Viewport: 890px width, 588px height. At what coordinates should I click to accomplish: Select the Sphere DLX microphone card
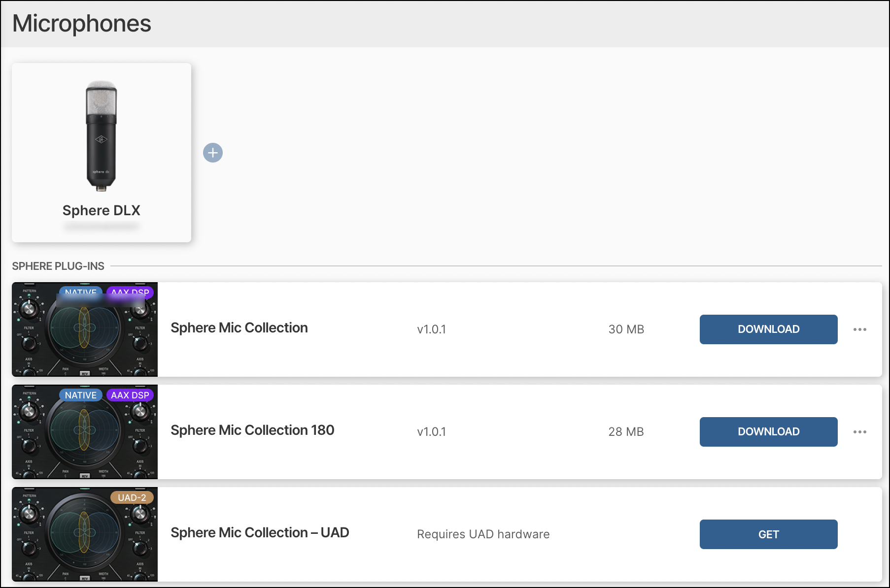click(101, 152)
